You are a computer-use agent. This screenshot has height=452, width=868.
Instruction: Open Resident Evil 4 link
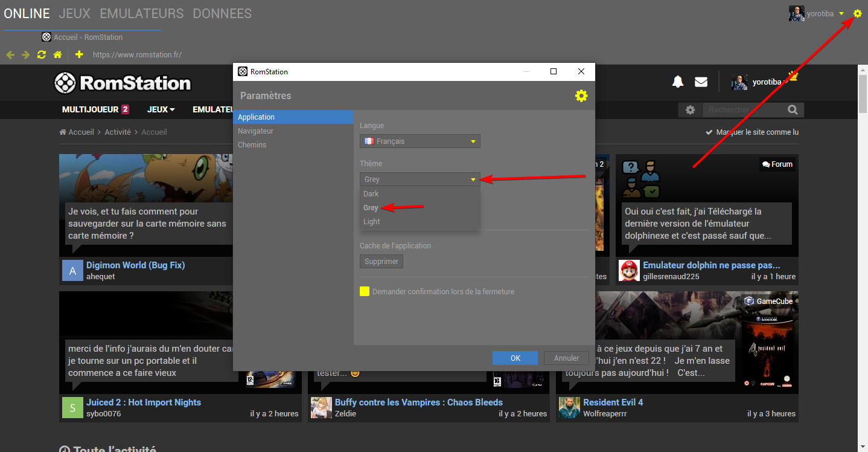[613, 402]
